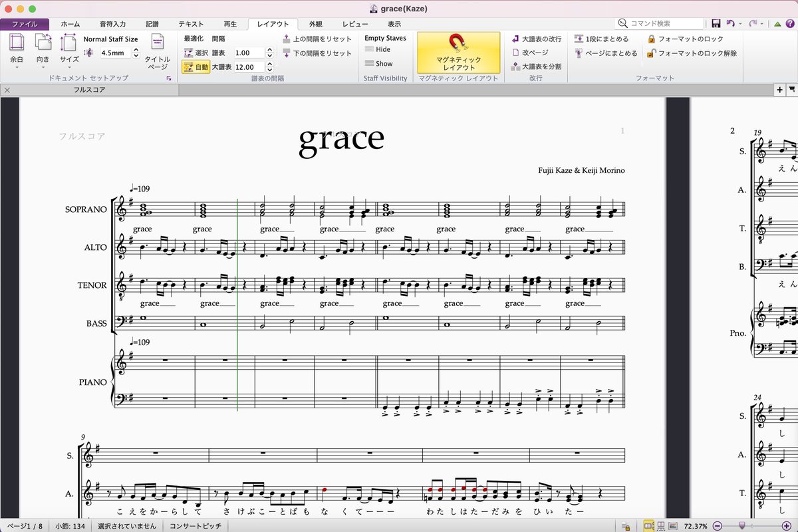Switch to the 外観 ribbon tab

coord(316,24)
